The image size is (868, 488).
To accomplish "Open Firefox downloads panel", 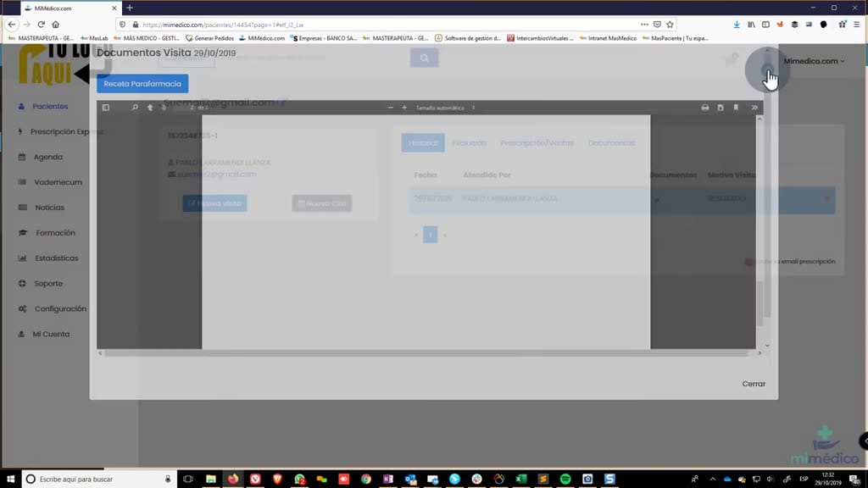I will coord(737,25).
